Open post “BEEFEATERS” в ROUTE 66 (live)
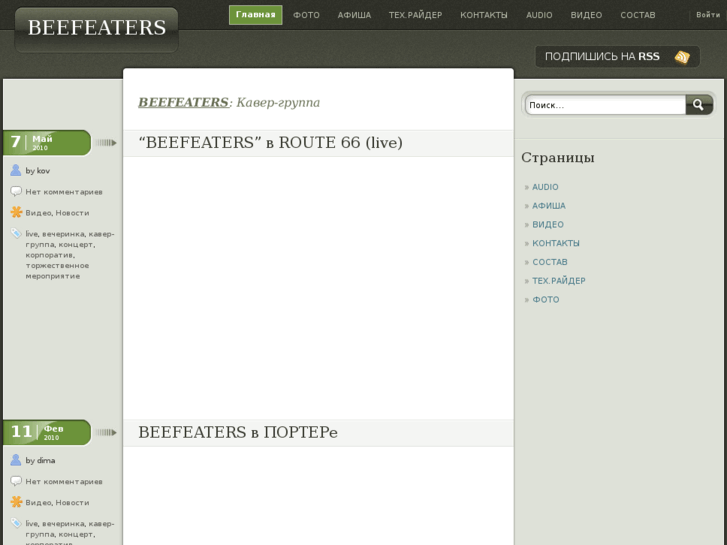Screen dimensions: 727x545 [x=270, y=143]
